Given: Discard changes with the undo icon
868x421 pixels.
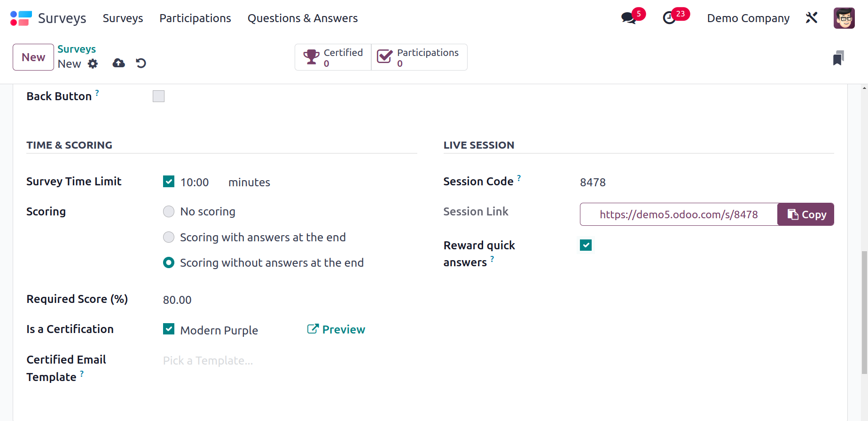Looking at the screenshot, I should click(x=141, y=63).
